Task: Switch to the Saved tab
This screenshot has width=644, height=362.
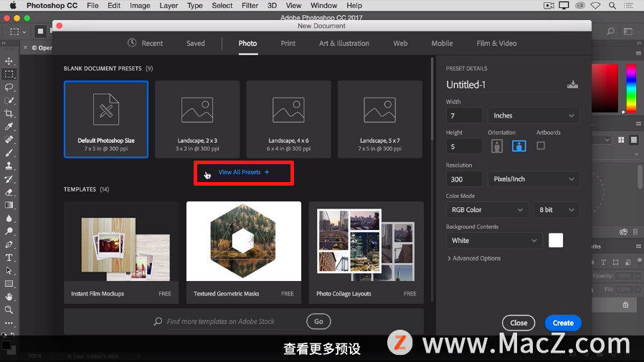Action: click(x=196, y=43)
